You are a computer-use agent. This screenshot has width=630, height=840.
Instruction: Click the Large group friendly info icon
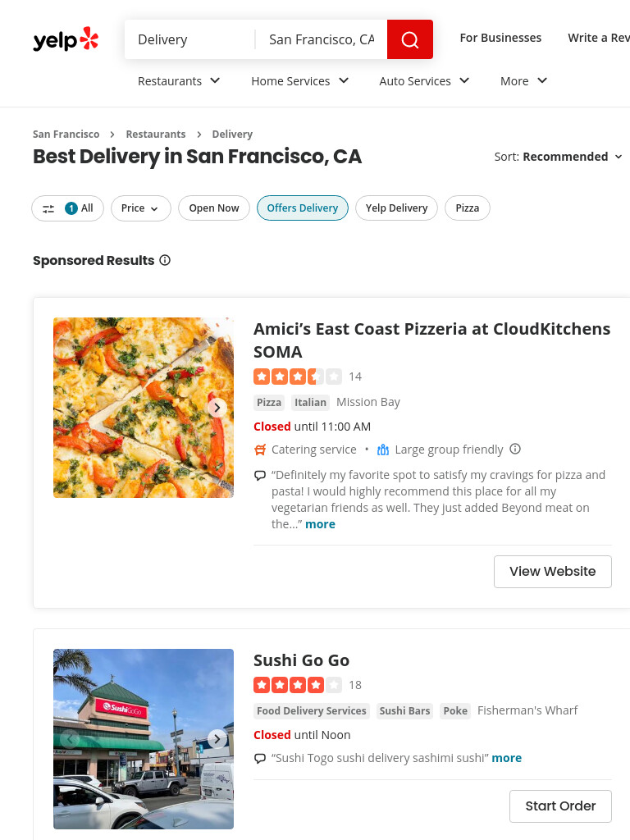515,449
